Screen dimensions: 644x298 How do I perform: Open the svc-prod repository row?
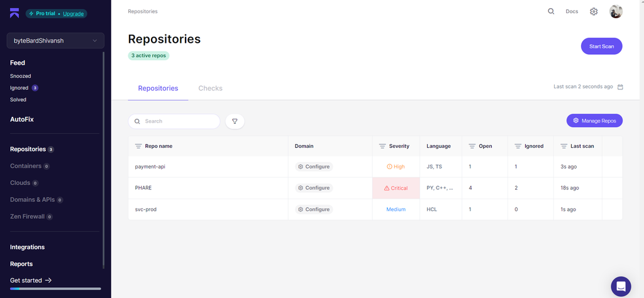click(x=375, y=209)
